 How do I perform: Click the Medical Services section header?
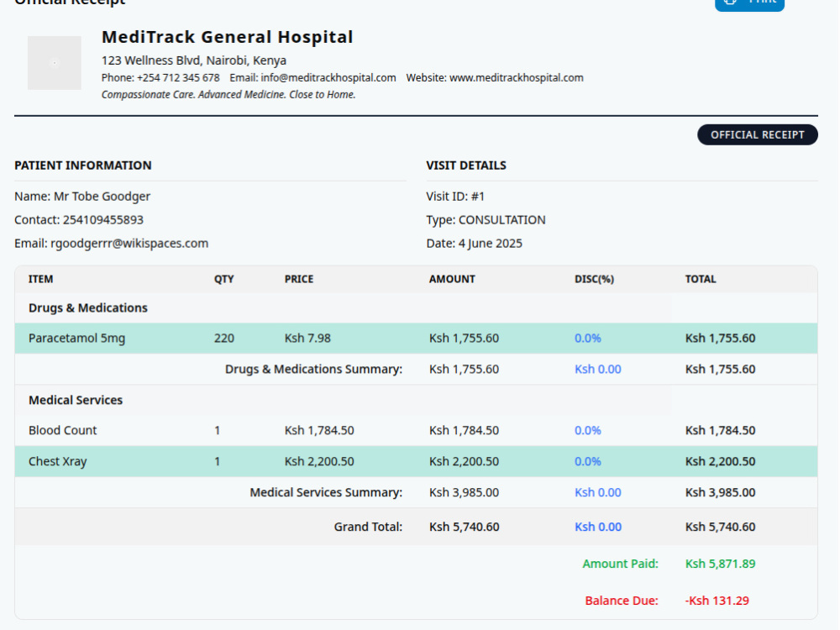point(76,400)
